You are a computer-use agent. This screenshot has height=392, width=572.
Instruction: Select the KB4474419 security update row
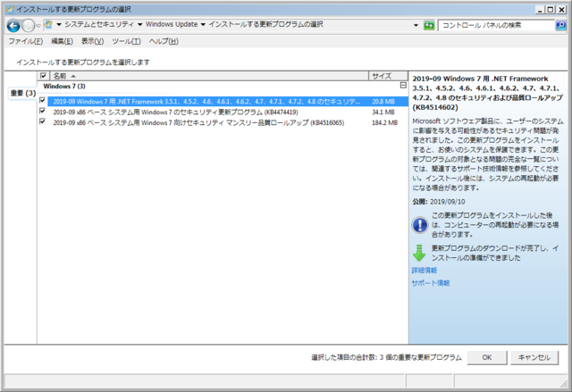coord(228,112)
